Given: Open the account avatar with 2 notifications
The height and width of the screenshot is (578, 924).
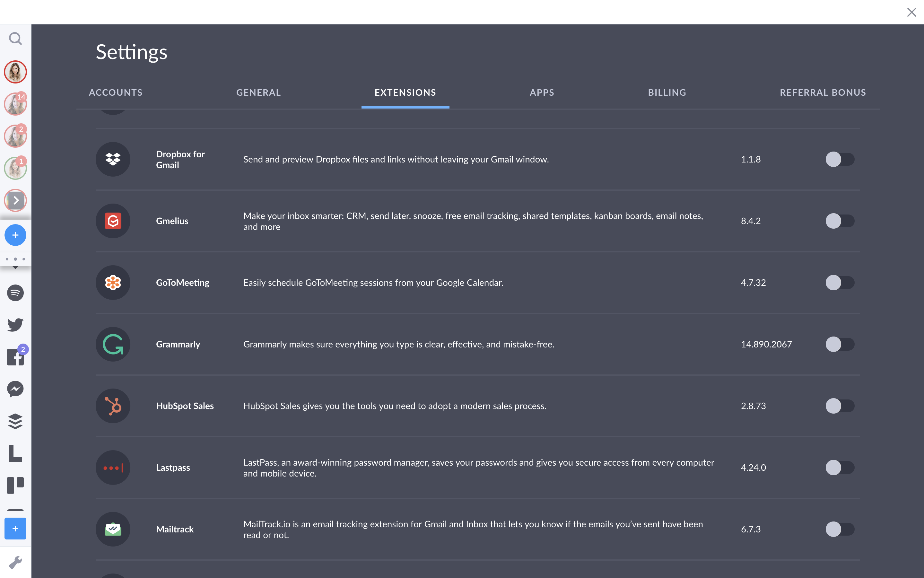Looking at the screenshot, I should [x=15, y=136].
